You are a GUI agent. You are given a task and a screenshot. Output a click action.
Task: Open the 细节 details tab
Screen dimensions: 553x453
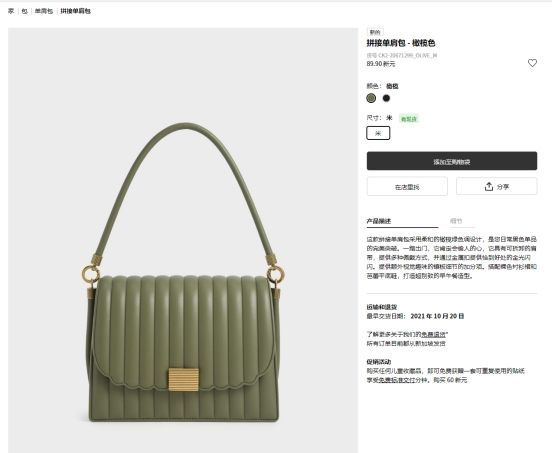[456, 221]
